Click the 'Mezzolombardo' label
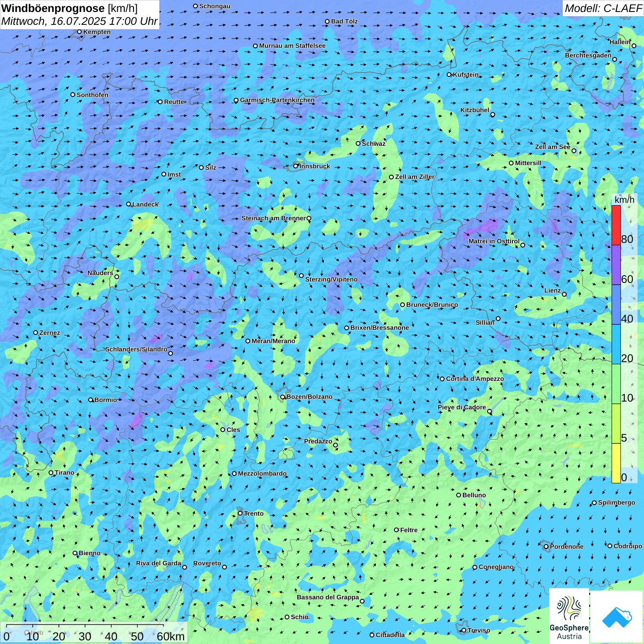This screenshot has width=644, height=644. click(262, 473)
